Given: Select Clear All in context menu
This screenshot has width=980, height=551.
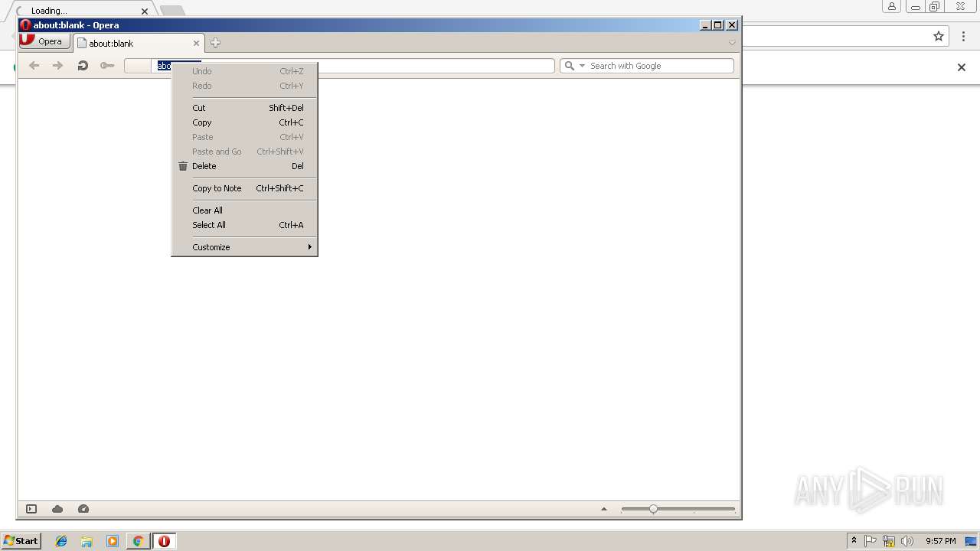Looking at the screenshot, I should pyautogui.click(x=244, y=210).
